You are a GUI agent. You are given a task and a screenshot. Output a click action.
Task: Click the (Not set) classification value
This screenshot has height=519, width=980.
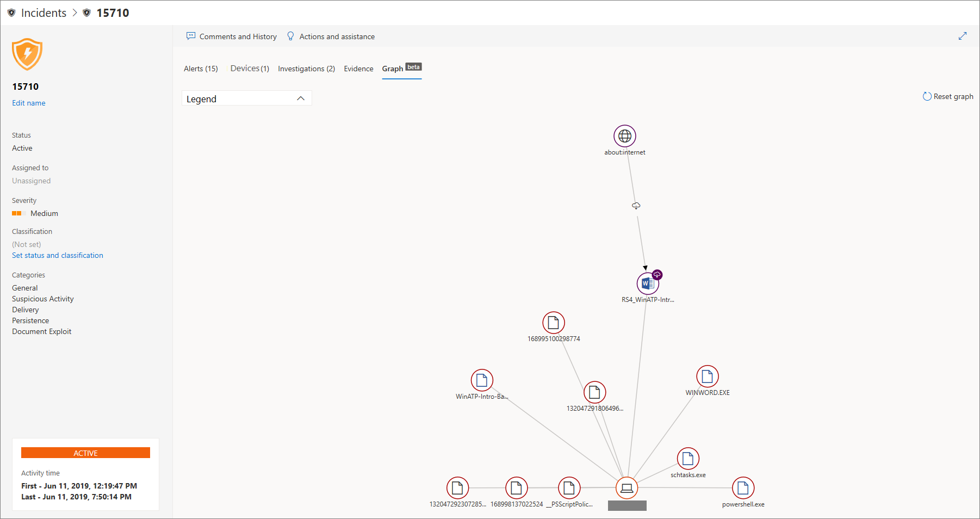click(x=27, y=244)
